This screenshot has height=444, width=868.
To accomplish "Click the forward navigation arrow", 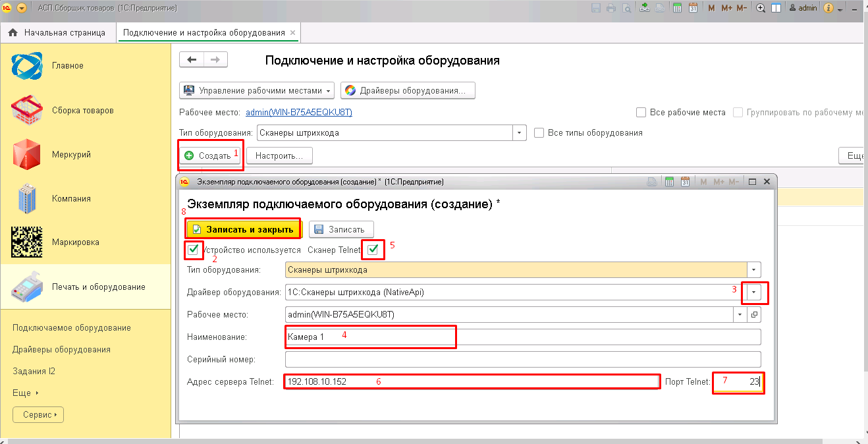I will (215, 60).
